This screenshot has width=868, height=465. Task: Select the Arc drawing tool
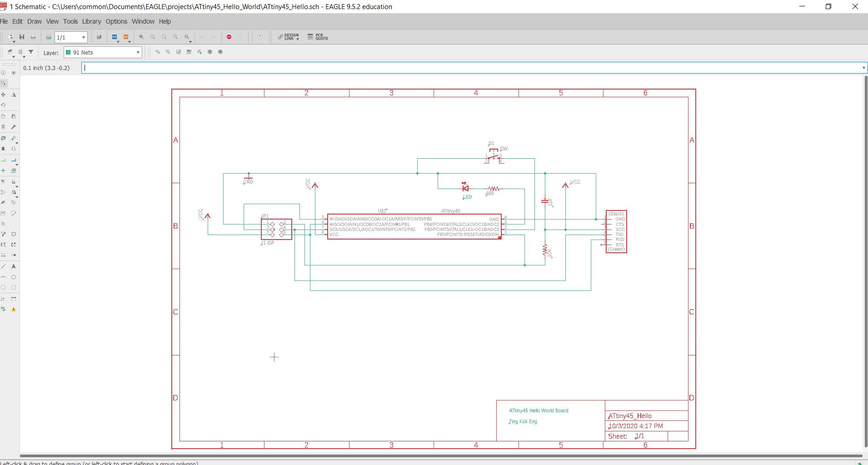point(3,277)
